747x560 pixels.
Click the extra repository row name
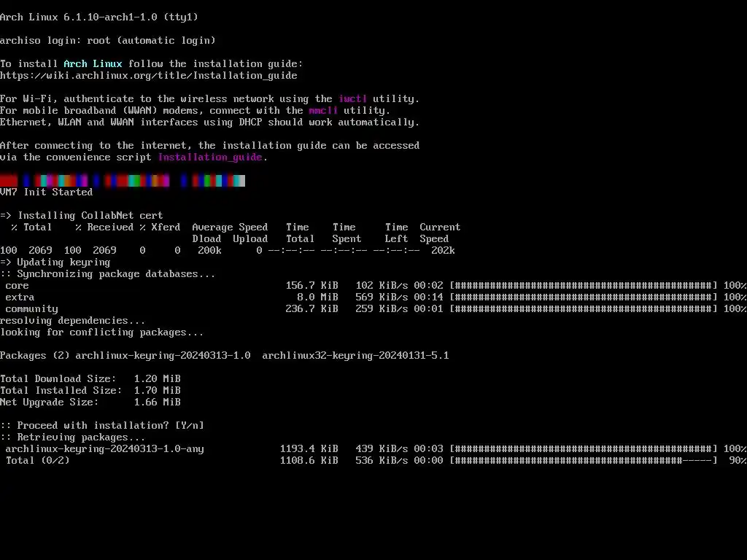(x=20, y=297)
